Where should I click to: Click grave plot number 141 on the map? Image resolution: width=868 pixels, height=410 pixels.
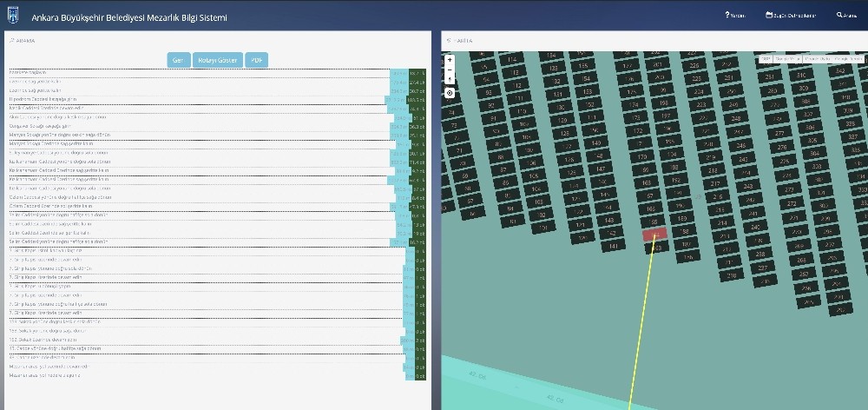[613, 246]
